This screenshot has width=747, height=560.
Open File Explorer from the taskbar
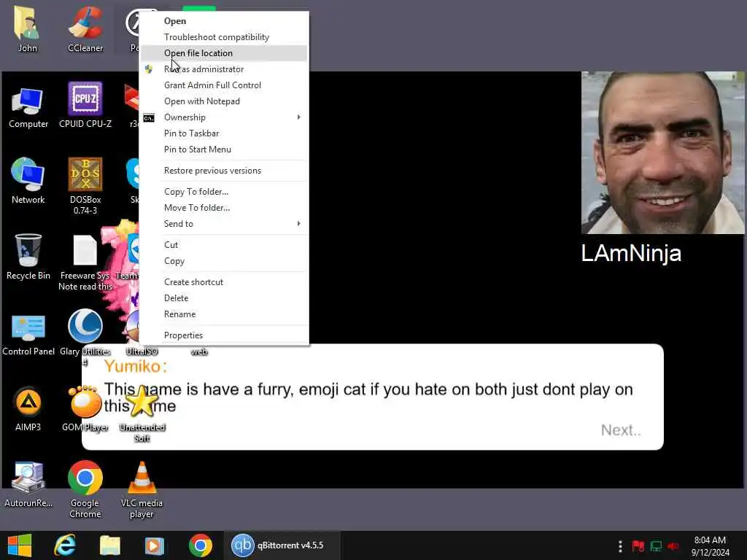pos(109,545)
